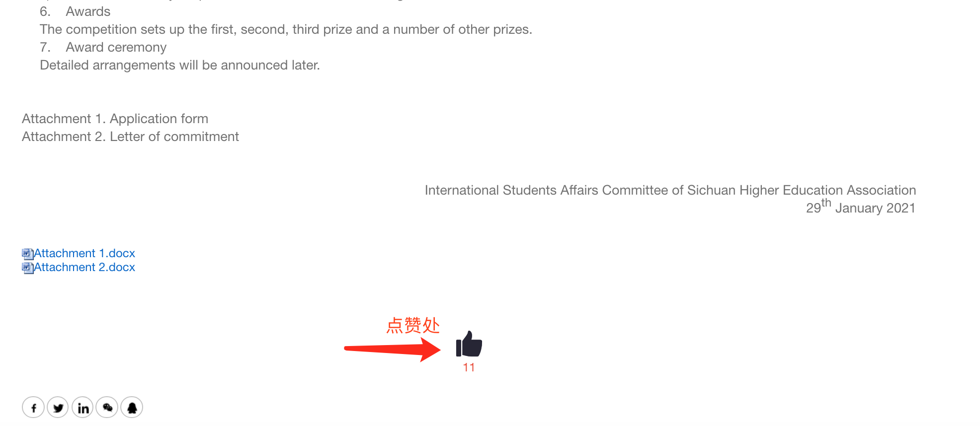Share the page via Twitter icon
Viewport: 980px width, 426px height.
[x=58, y=408]
